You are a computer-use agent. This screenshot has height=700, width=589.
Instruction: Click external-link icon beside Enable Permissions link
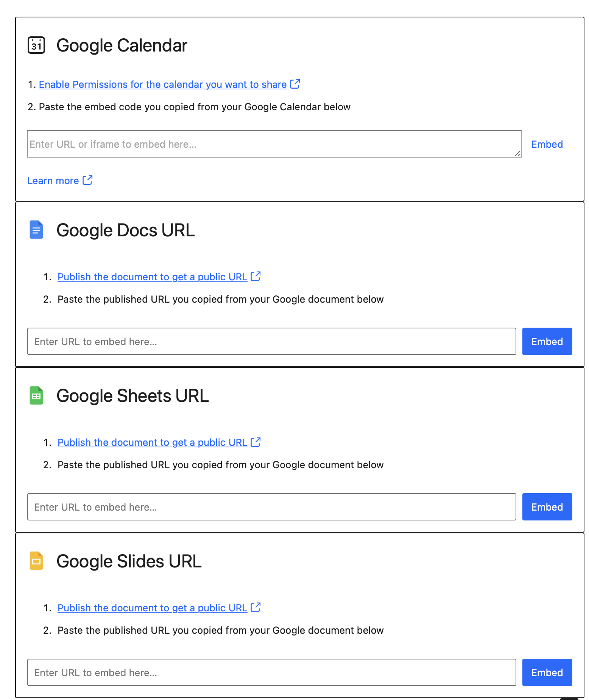(x=295, y=84)
